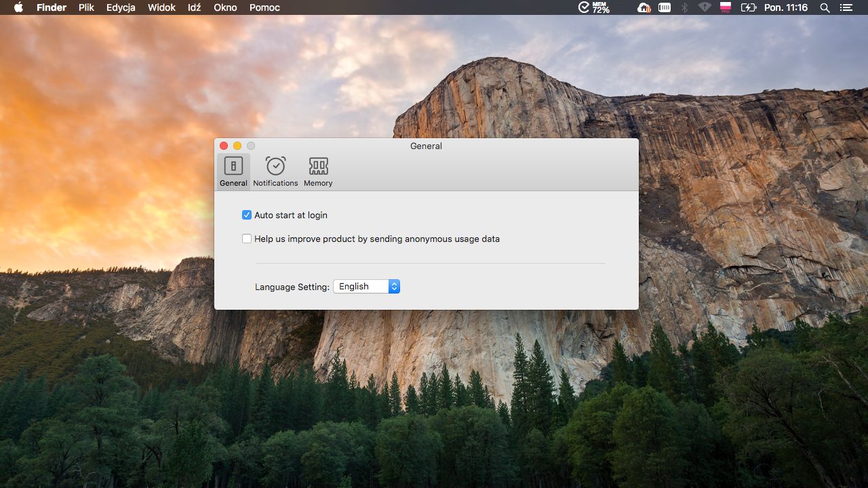The height and width of the screenshot is (488, 868).
Task: Open Spotlight search magnifier
Action: click(825, 7)
